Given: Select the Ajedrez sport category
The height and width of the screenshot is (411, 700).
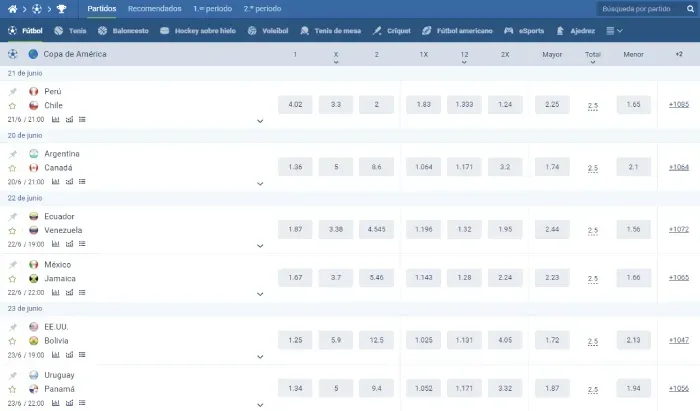Looking at the screenshot, I should coord(576,31).
